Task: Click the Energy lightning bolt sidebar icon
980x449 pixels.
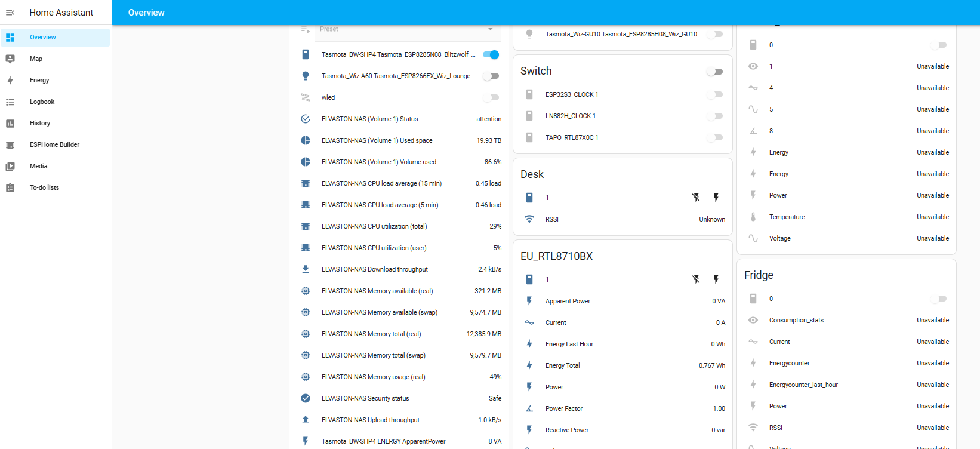Action: [10, 80]
